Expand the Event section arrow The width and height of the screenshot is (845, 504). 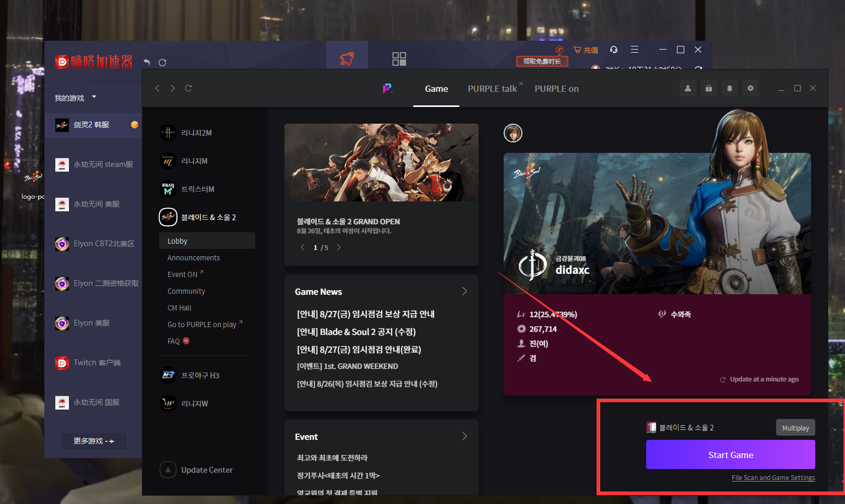pos(465,436)
